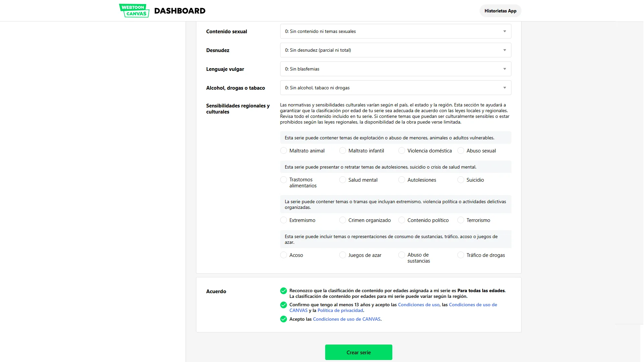
Task: Expand Alcohol, drogas o tabaco dropdown
Action: pyautogui.click(x=396, y=88)
